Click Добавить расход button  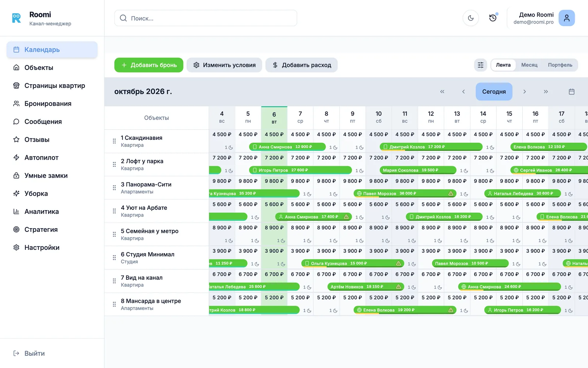301,65
